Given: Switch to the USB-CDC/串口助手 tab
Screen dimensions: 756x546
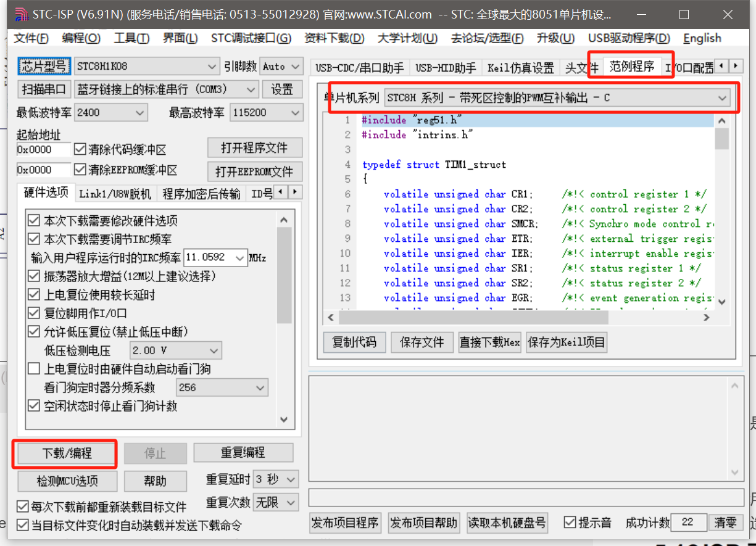Looking at the screenshot, I should point(359,68).
